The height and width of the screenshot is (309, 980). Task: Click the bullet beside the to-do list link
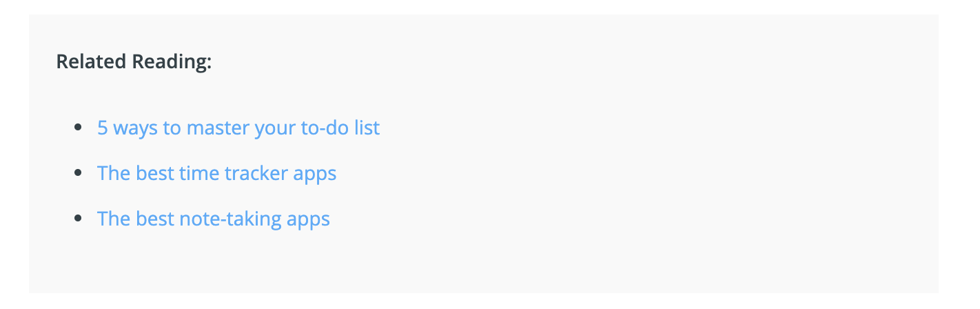tap(78, 128)
